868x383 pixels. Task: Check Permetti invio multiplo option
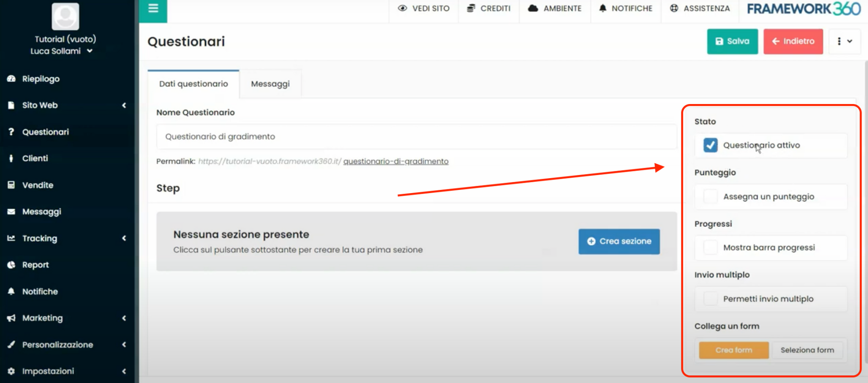(710, 299)
